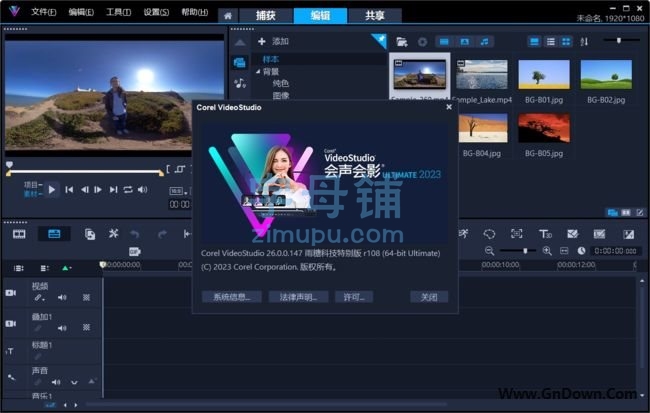Open the mask creator lasso icon

pyautogui.click(x=489, y=234)
